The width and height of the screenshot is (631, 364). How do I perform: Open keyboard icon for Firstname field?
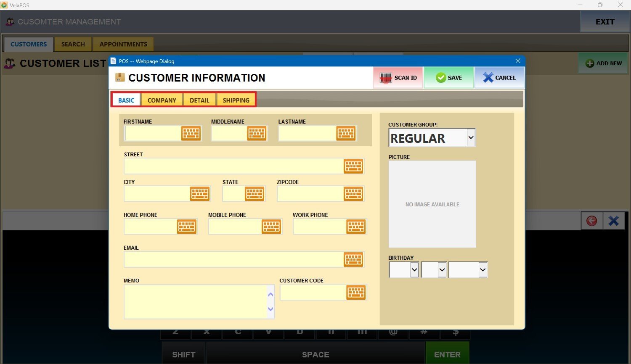(x=191, y=133)
